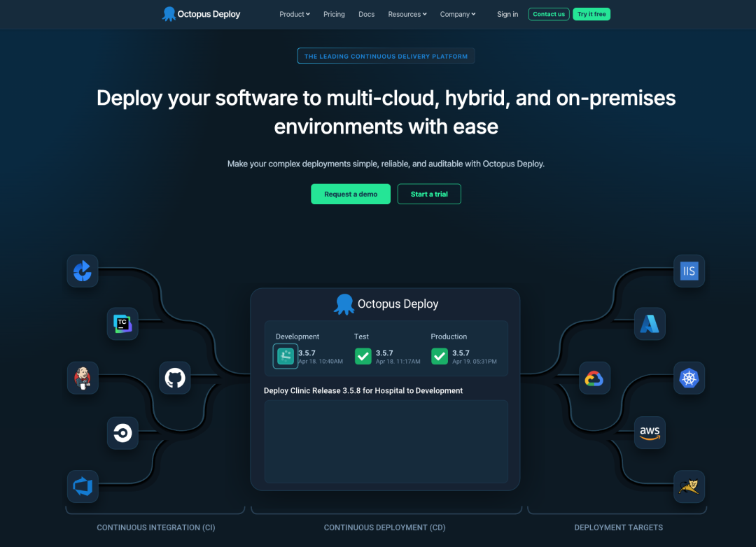Click the 'Deployment Targets' label
Screen dimensions: 756x547
click(618, 527)
